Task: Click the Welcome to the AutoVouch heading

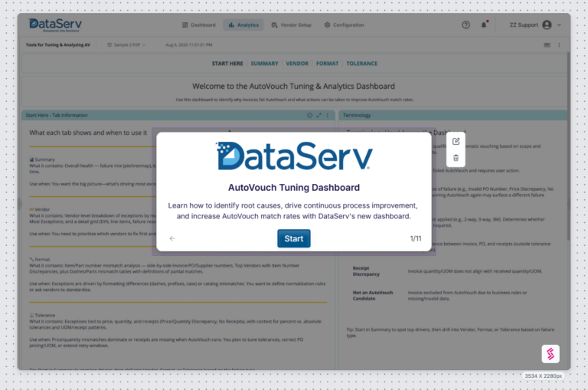Action: [294, 86]
